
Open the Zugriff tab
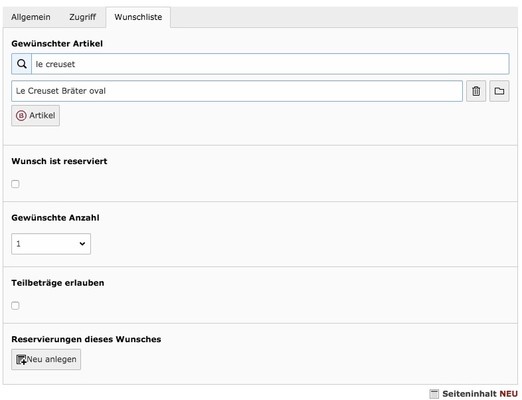(82, 17)
